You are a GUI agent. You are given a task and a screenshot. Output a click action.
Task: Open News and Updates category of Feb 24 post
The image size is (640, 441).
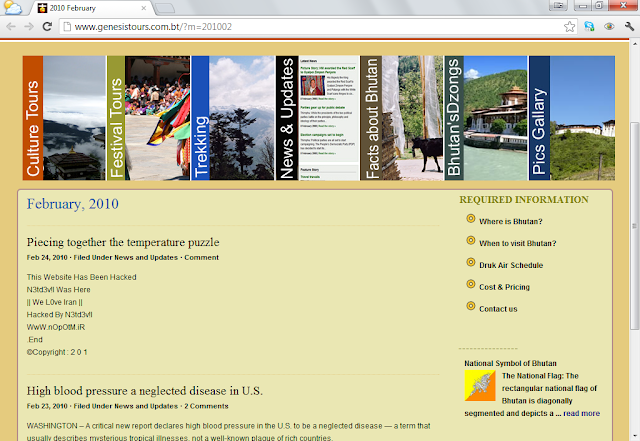tap(146, 258)
